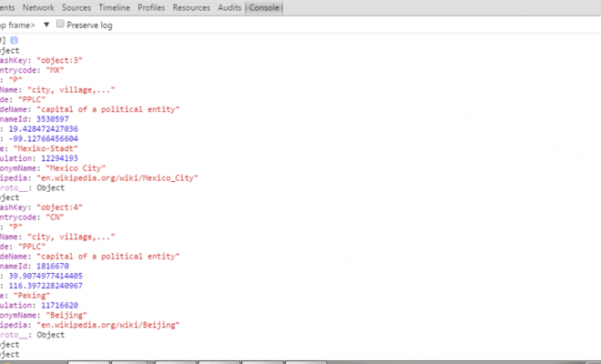
Task: Open the frame selector dropdown arrow
Action: click(x=46, y=25)
